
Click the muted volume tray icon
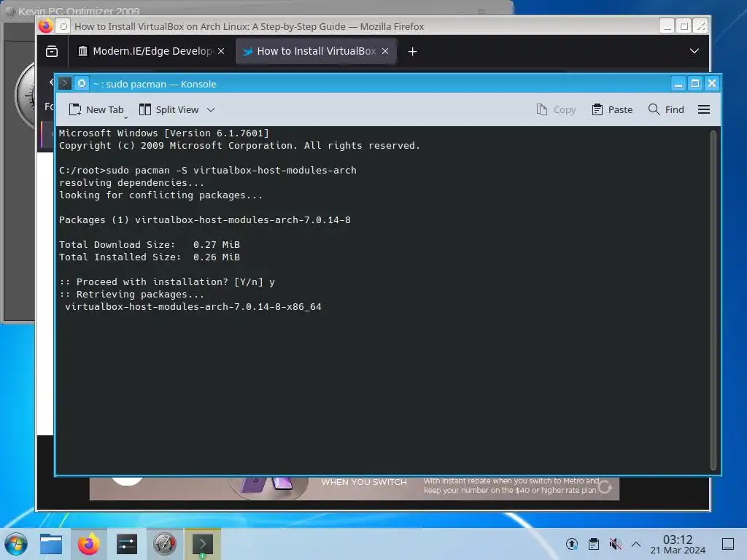click(x=615, y=544)
